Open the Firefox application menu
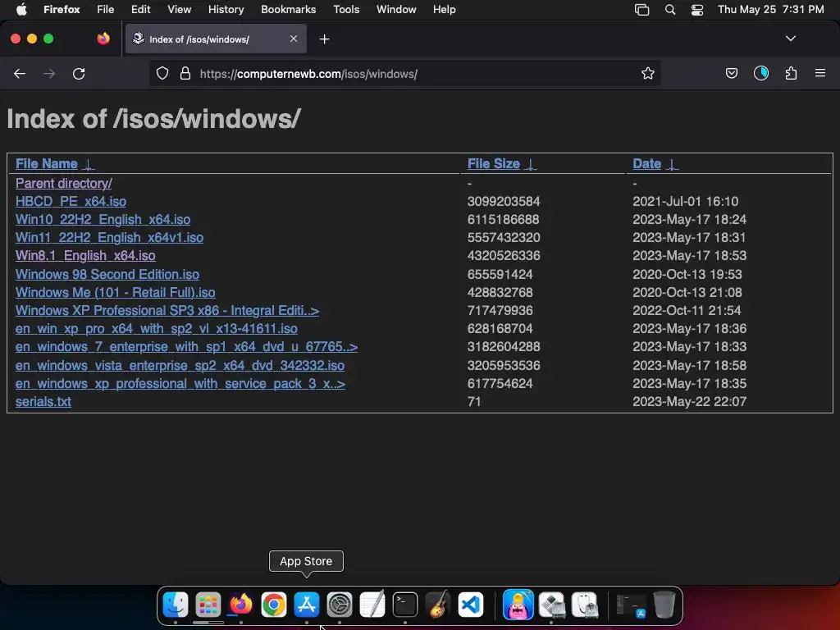This screenshot has width=840, height=630. tap(819, 73)
